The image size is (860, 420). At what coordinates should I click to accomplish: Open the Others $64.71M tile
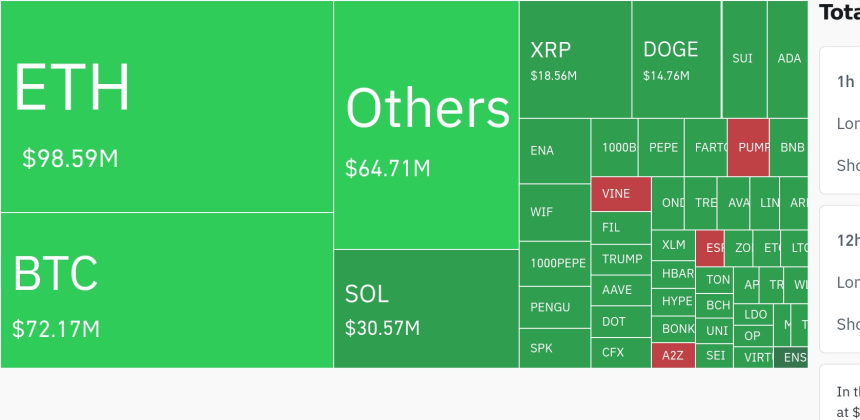point(426,125)
